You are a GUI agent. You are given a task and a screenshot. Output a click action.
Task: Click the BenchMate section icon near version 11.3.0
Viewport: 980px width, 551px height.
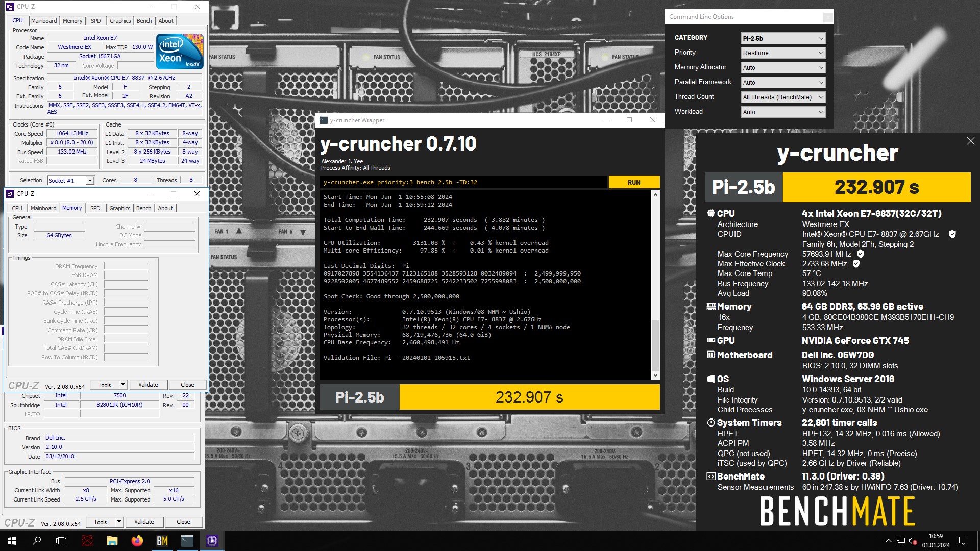click(711, 476)
